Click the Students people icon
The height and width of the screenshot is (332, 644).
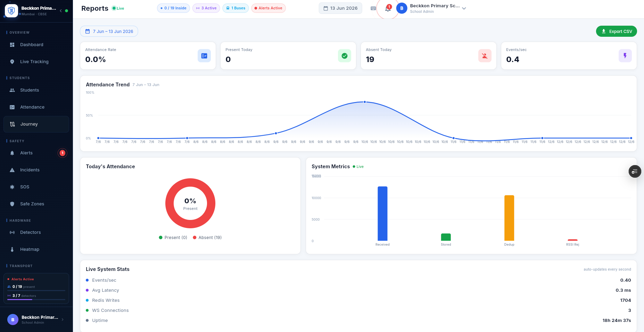[x=12, y=90]
